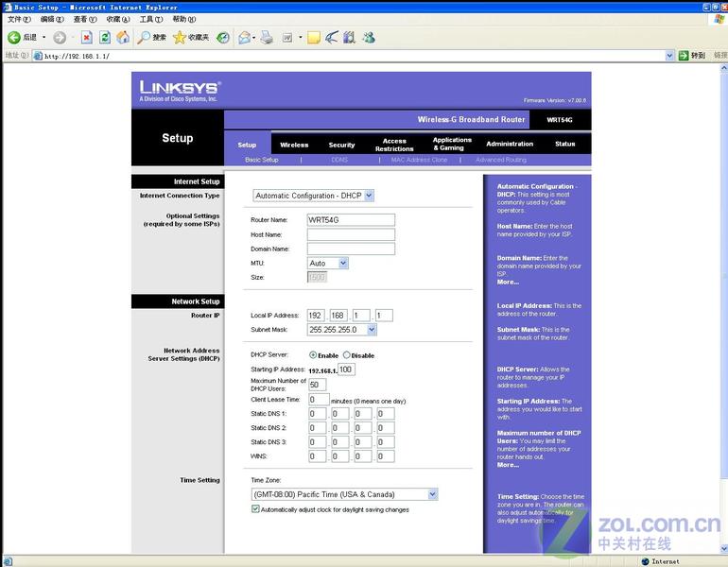Toggle automatic daylight saving clock adjustment checkbox
This screenshot has height=567, width=728.
[x=255, y=509]
